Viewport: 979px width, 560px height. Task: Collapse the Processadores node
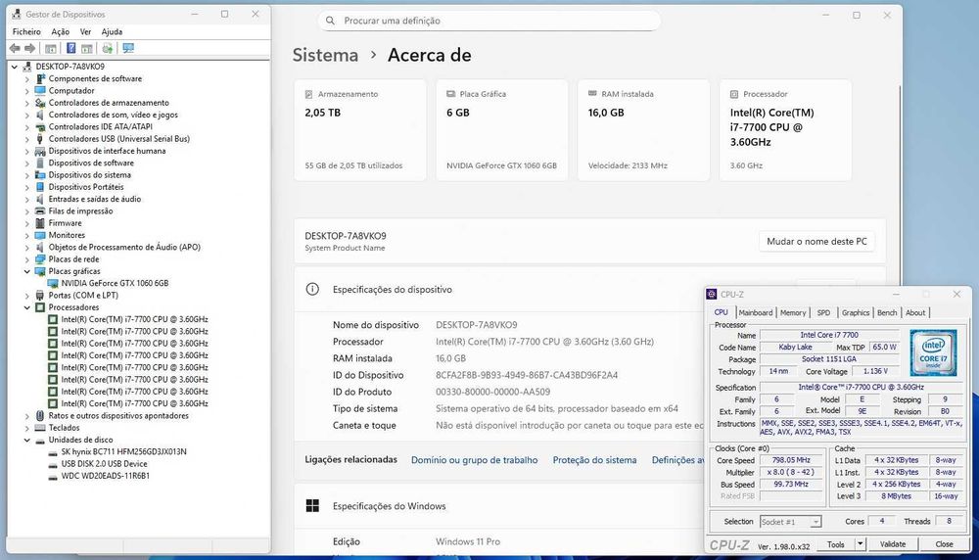(26, 307)
